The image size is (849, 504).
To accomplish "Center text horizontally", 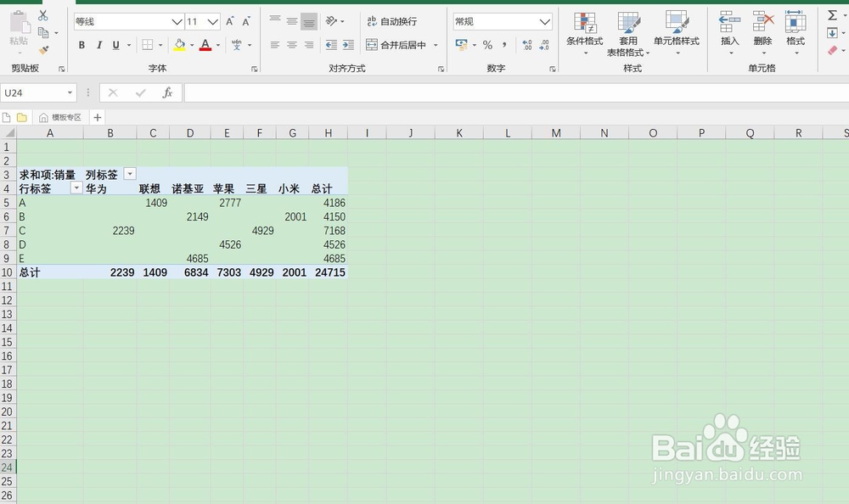I will tap(292, 45).
